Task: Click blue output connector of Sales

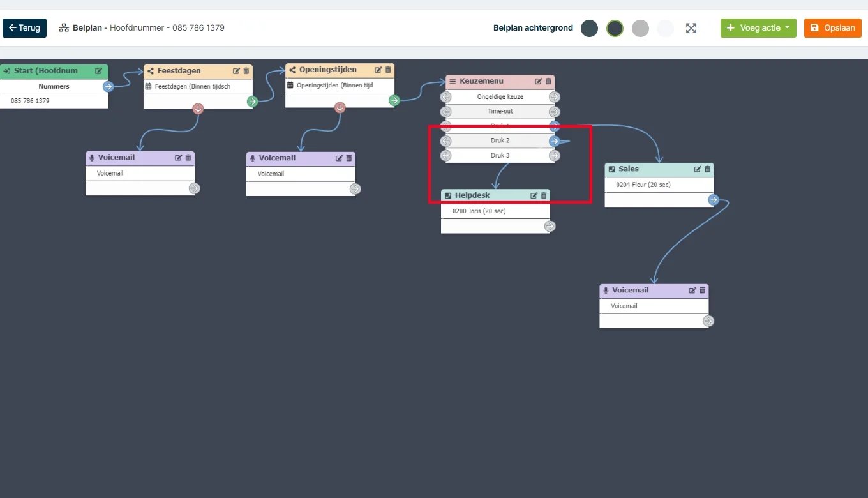Action: [x=714, y=200]
